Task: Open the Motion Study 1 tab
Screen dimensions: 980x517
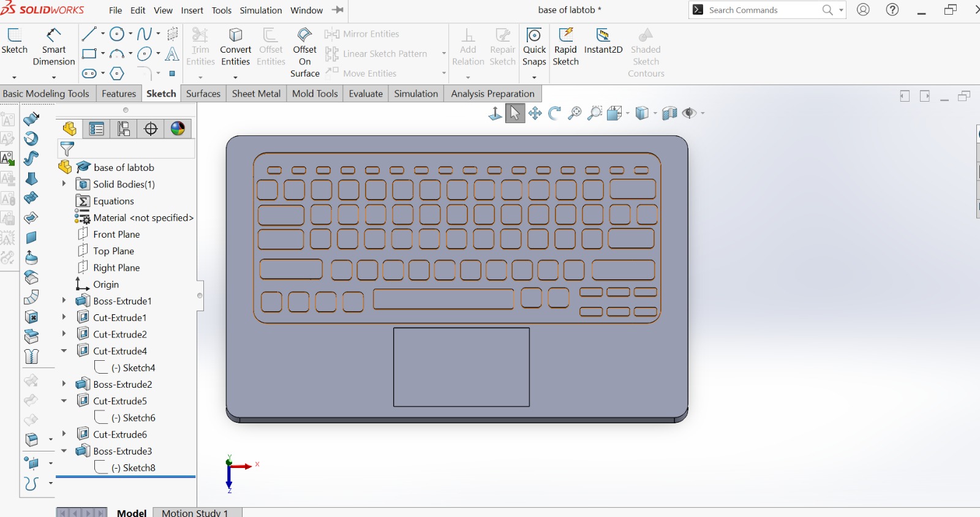Action: pyautogui.click(x=195, y=512)
